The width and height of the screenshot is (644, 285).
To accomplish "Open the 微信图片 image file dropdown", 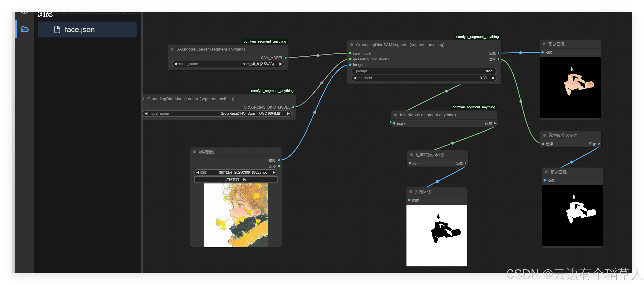I will pos(242,172).
